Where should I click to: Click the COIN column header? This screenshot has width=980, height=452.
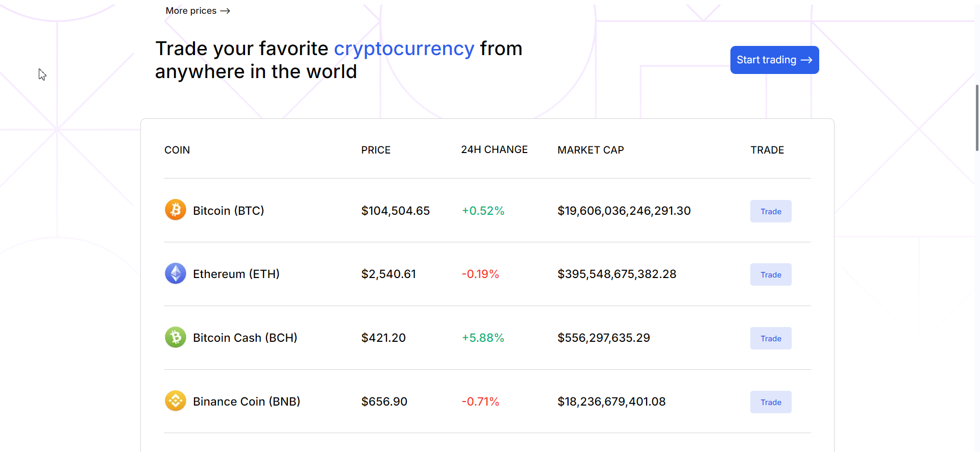177,150
